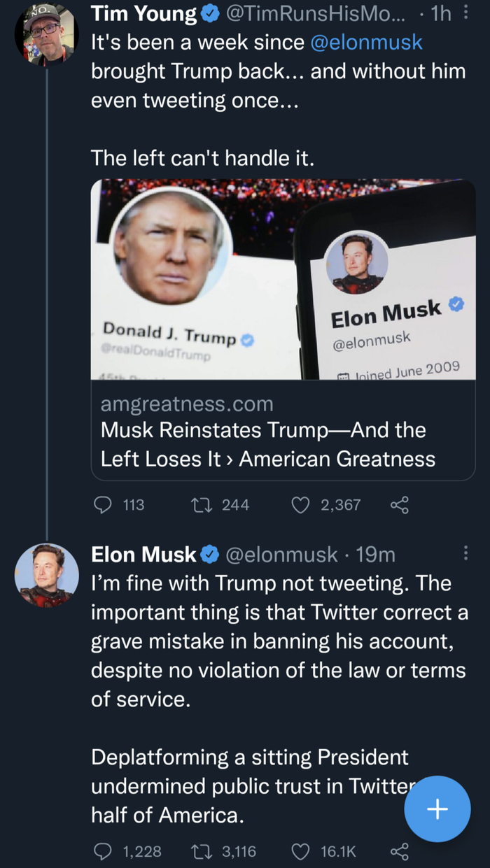The width and height of the screenshot is (490, 868).
Task: Compose a new tweet with plus button
Action: [437, 809]
